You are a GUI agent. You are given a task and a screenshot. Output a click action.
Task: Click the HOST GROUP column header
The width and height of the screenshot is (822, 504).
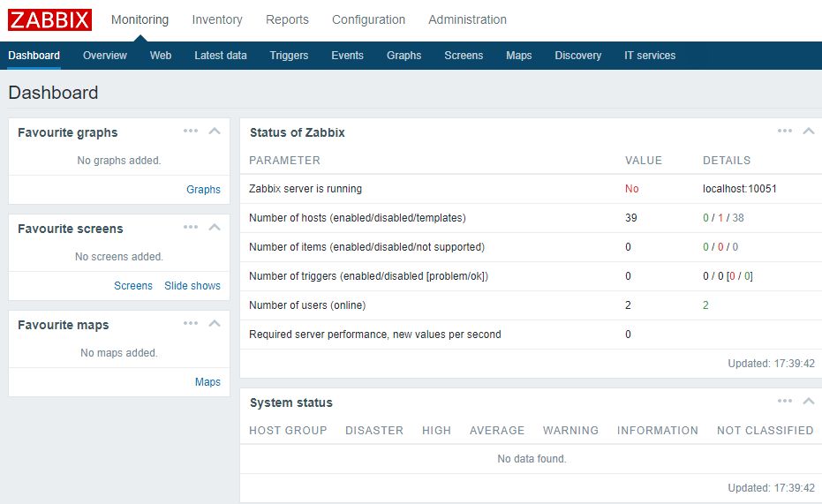[288, 431]
